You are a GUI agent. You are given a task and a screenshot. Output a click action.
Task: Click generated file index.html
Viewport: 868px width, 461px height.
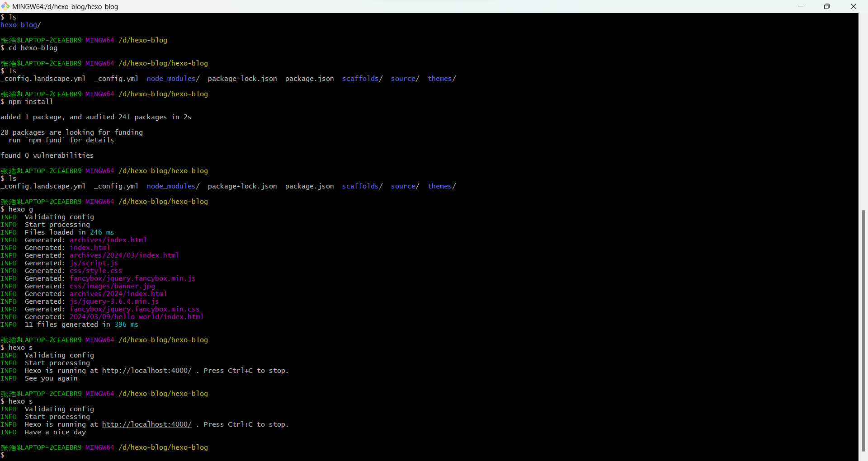(90, 248)
